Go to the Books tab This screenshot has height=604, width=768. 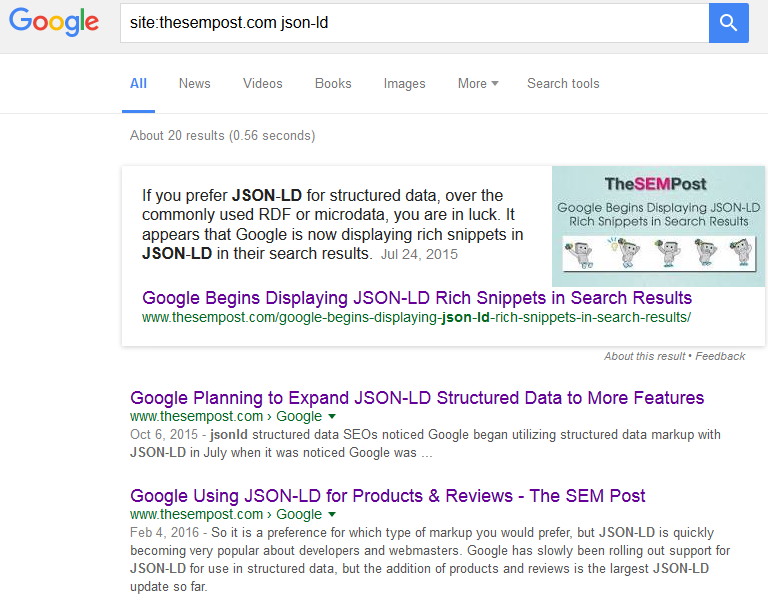click(x=333, y=84)
